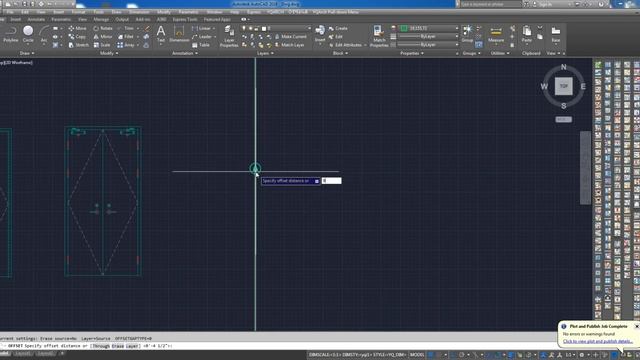Screen dimensions: 640x360
Task: Click the Copy tool
Action: 77,37
